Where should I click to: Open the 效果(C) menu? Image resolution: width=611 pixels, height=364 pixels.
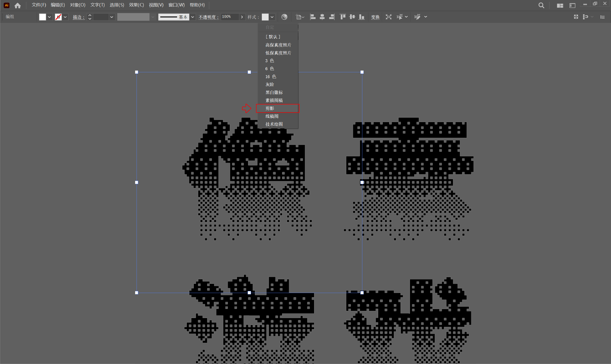tap(136, 5)
